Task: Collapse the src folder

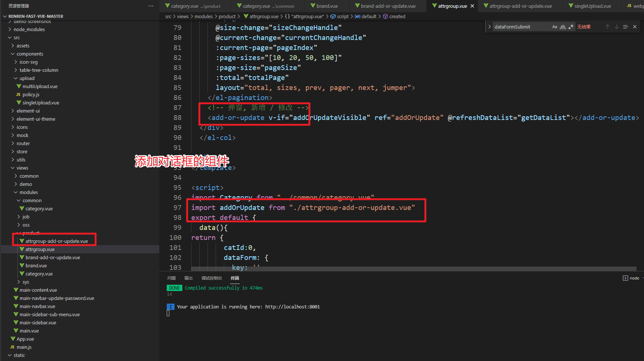Action: coord(17,38)
